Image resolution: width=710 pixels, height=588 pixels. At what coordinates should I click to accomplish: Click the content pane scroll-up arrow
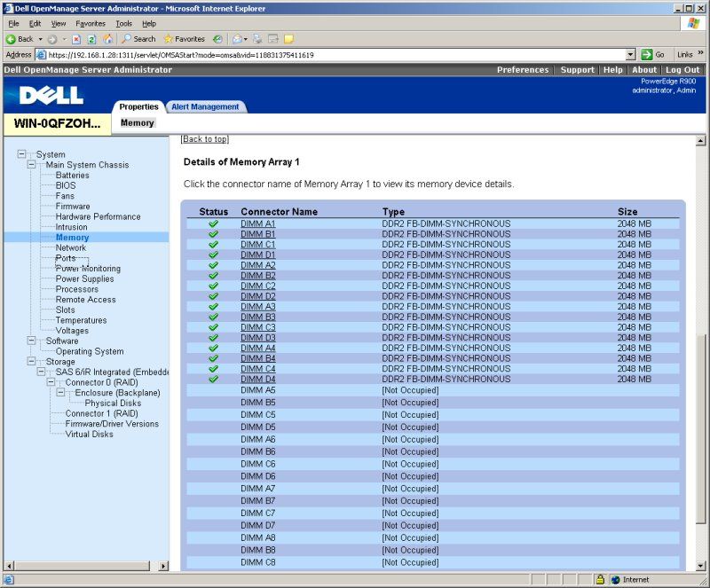tap(700, 141)
